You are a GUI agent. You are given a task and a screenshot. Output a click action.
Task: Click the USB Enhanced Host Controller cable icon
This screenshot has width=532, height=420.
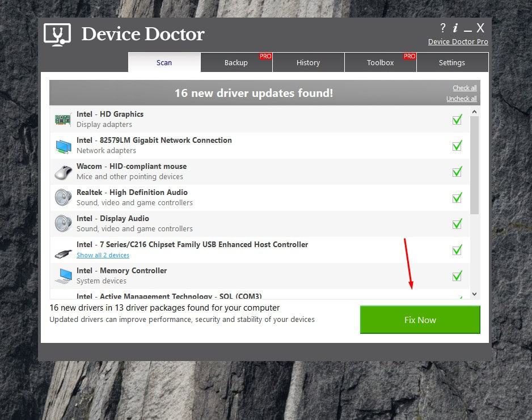(62, 250)
